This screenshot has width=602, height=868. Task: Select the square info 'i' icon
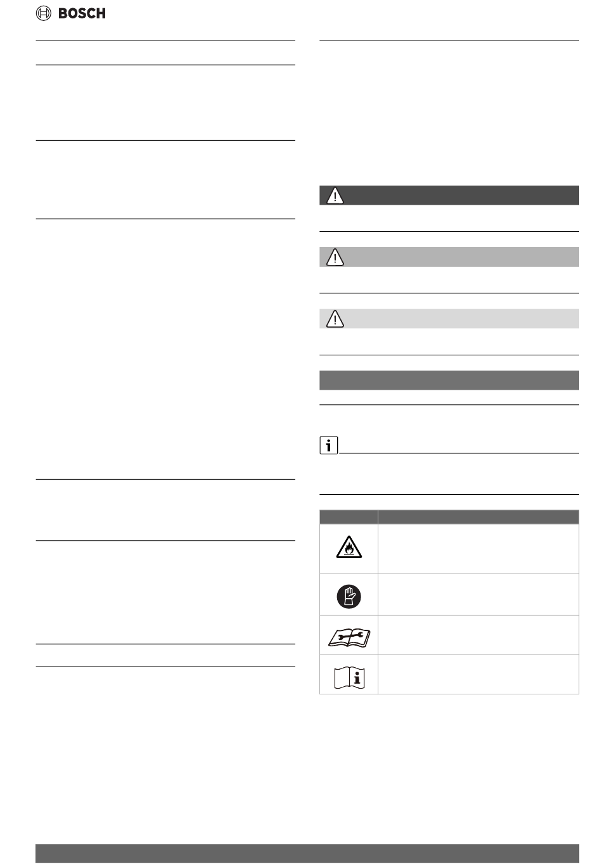(328, 446)
